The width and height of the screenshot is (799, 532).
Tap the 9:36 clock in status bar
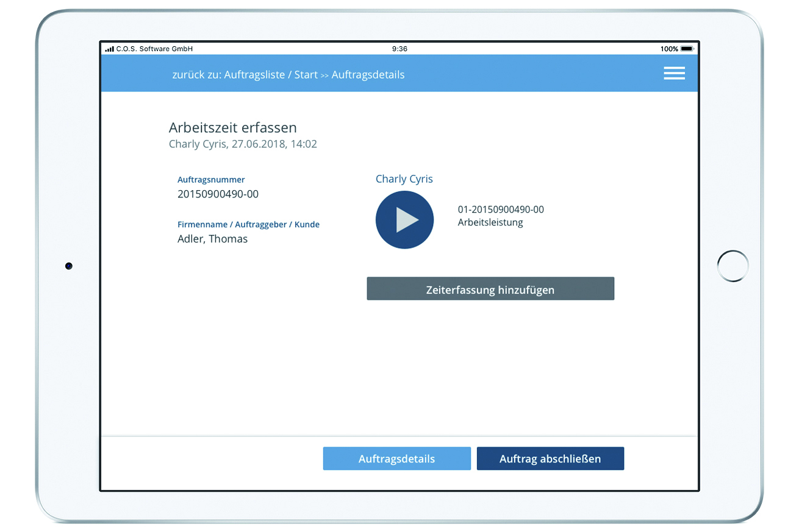[x=399, y=49]
